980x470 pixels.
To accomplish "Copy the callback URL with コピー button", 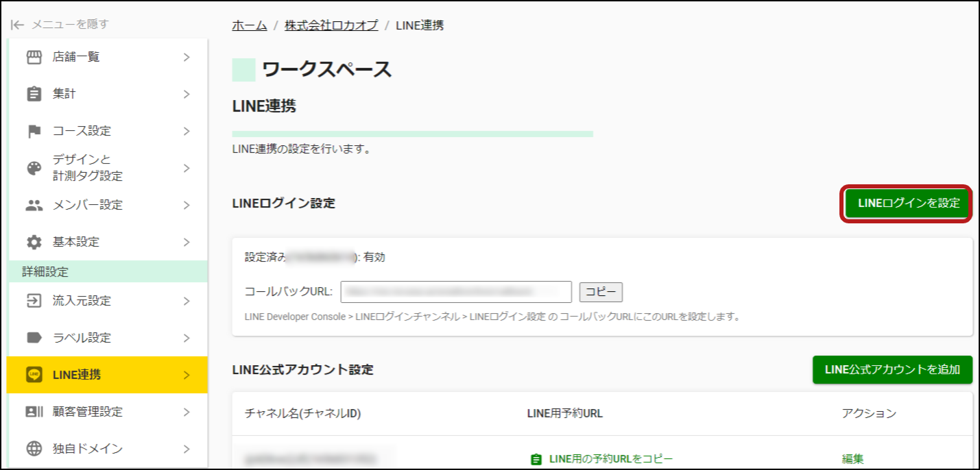I will point(601,292).
